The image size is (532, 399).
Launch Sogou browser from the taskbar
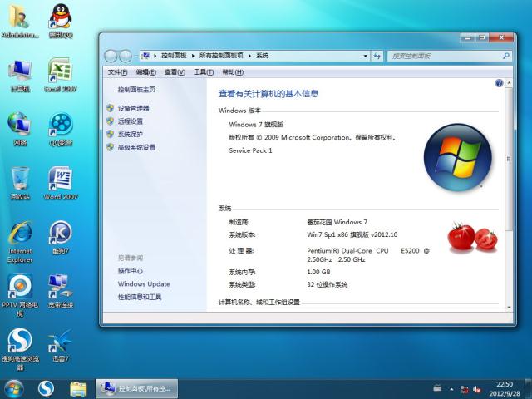[46, 389]
